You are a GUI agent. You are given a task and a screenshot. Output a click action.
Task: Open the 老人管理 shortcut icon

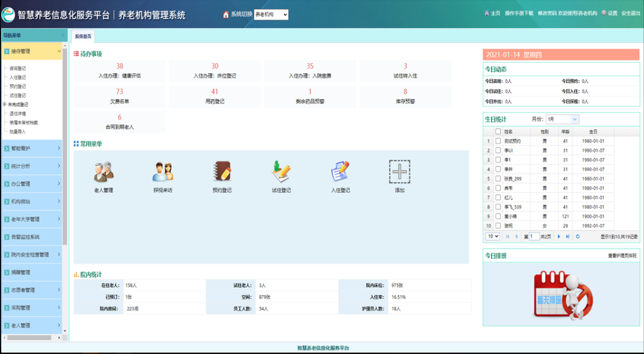[x=103, y=172]
